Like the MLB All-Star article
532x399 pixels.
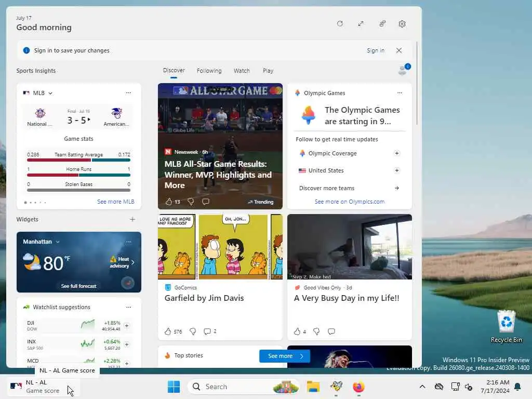tap(169, 202)
